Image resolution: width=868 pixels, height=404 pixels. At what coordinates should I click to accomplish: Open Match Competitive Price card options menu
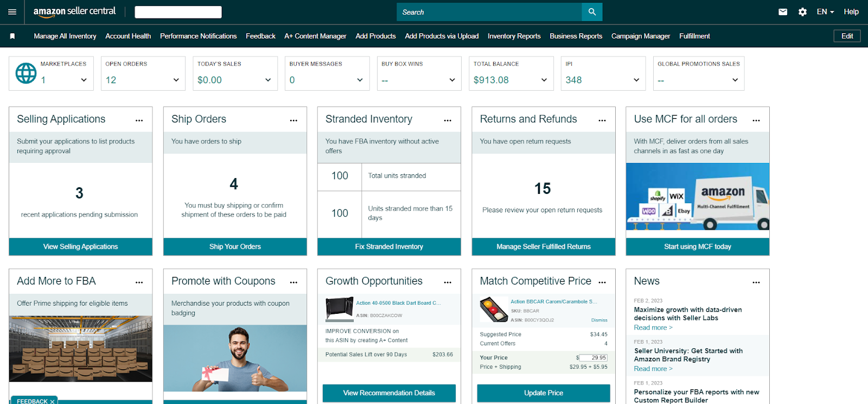point(602,282)
